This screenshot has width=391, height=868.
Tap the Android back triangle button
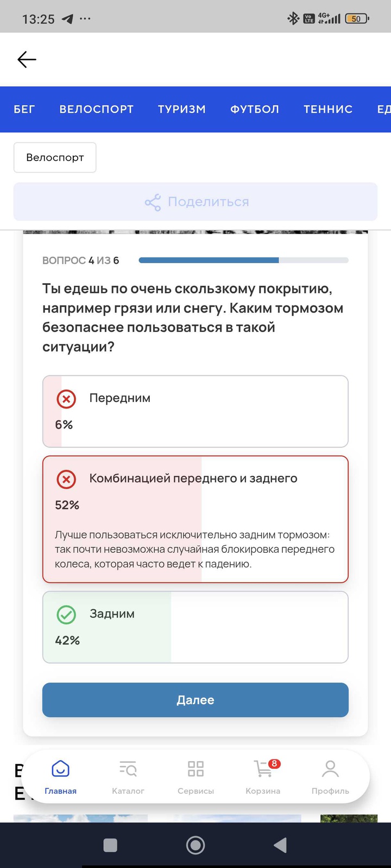point(280,845)
